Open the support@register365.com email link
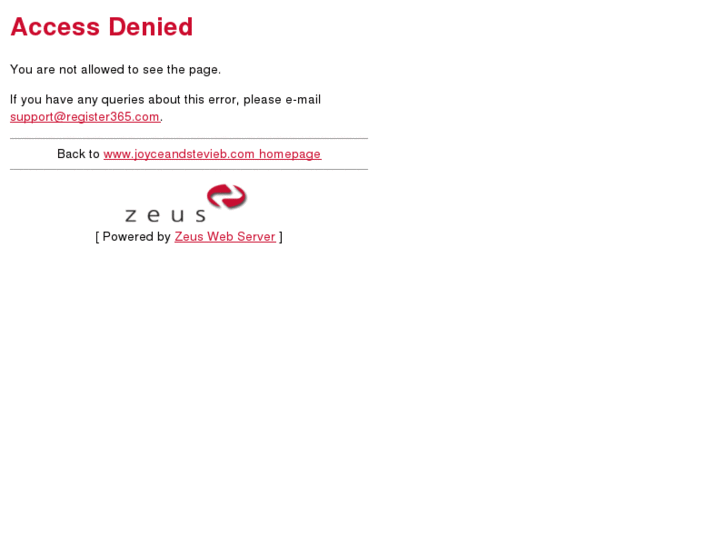 tap(85, 117)
